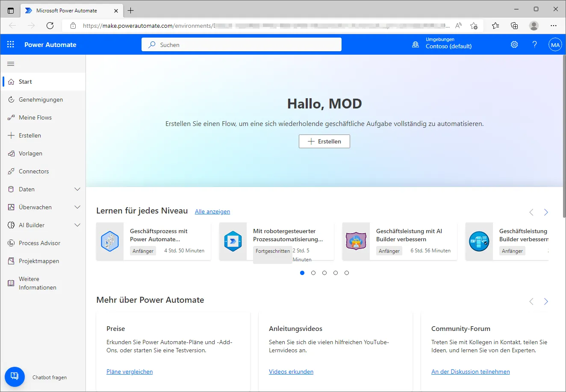Screen dimensions: 566x392
Task: Open Preise card heading
Action: 116,329
